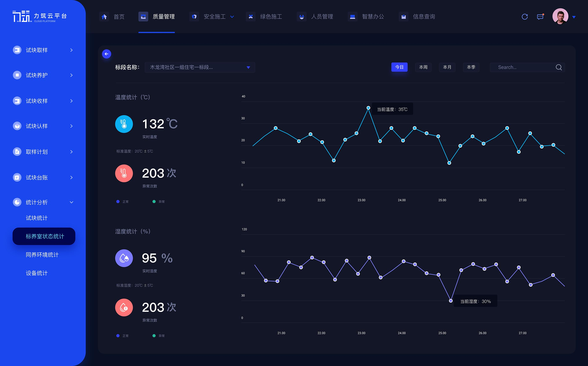Switch time range to 本季
Image resolution: width=588 pixels, height=366 pixels.
tap(471, 67)
